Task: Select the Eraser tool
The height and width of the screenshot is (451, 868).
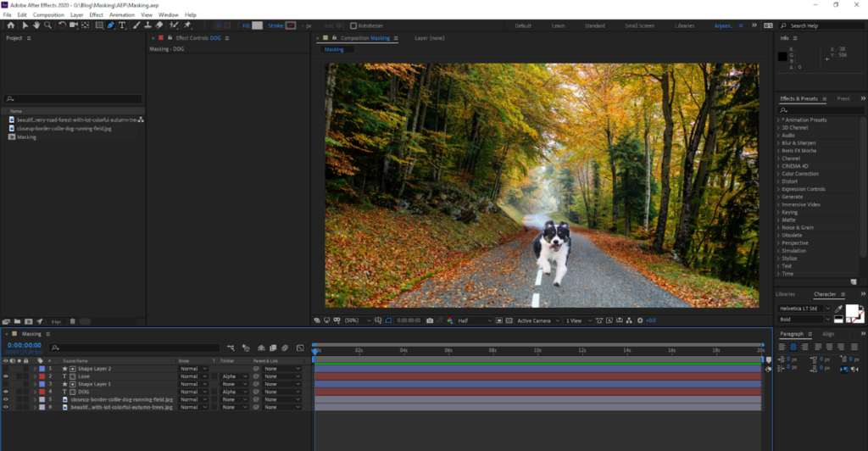Action: (159, 25)
